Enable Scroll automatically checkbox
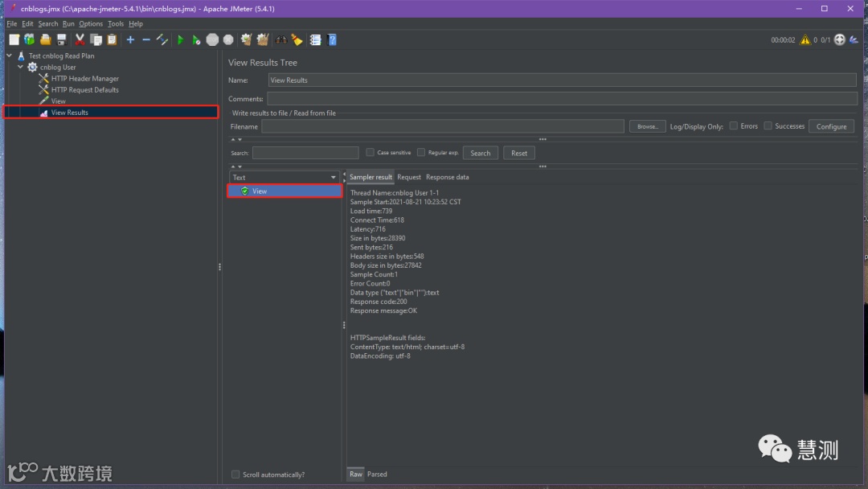 pos(235,475)
